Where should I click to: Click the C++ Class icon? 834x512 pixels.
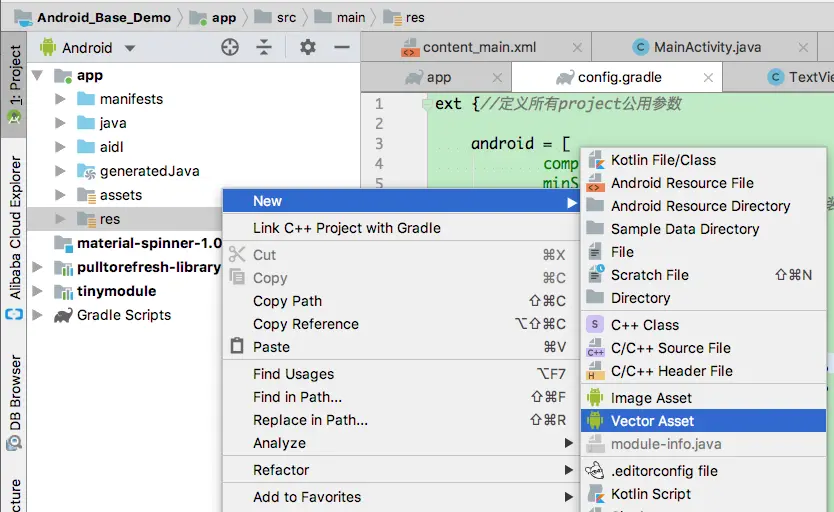[x=595, y=324]
